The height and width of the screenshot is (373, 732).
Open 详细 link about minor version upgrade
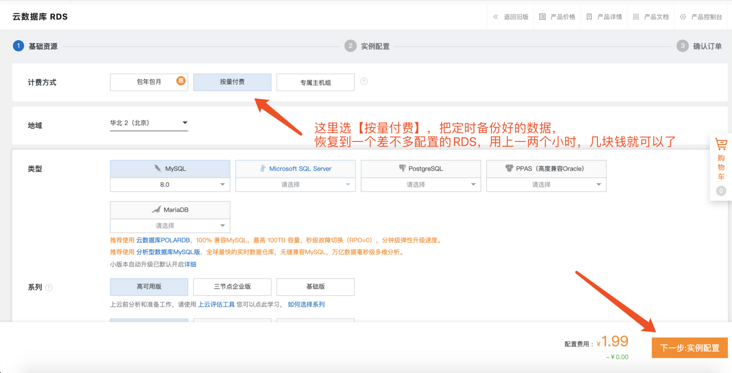click(190, 264)
